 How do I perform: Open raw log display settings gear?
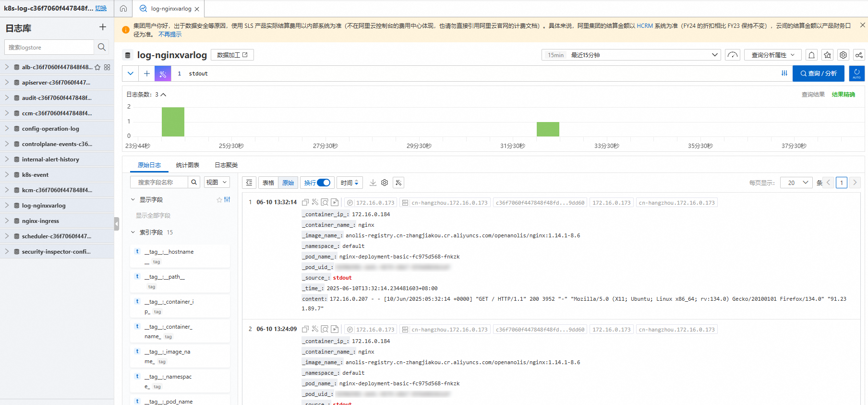(x=385, y=183)
